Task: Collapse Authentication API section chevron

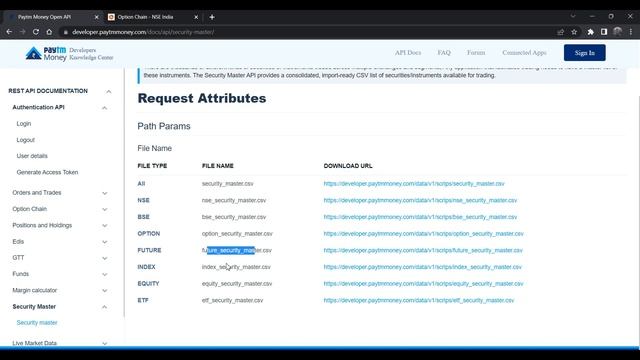Action: click(x=104, y=108)
